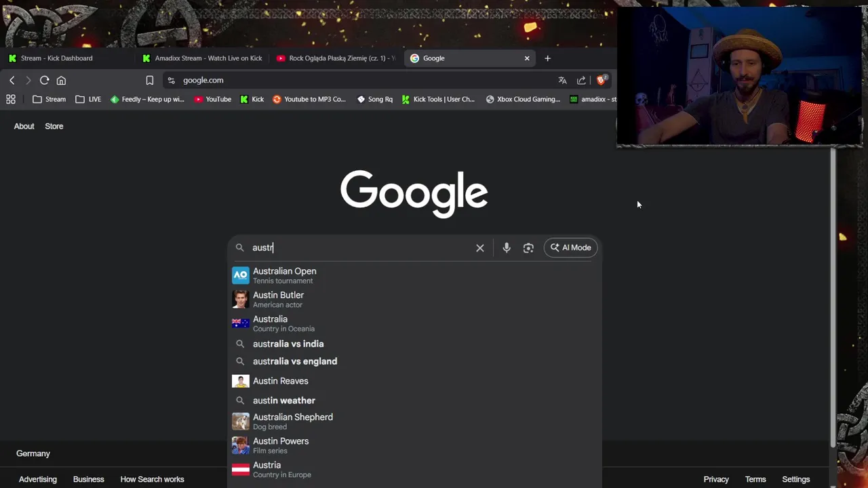Viewport: 868px width, 488px height.
Task: Go forward with the browser forward arrow
Action: (28, 80)
